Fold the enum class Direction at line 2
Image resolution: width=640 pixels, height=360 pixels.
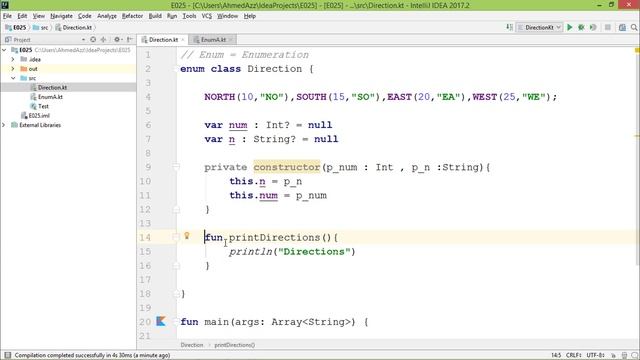176,69
